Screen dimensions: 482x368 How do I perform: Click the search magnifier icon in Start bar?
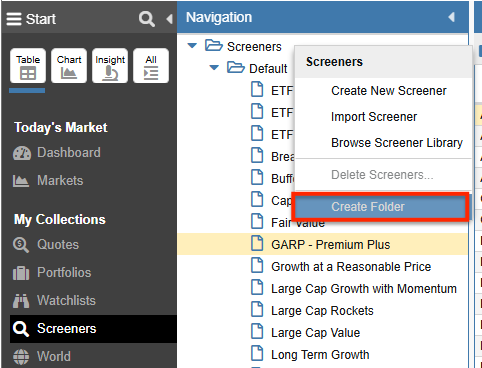[147, 19]
